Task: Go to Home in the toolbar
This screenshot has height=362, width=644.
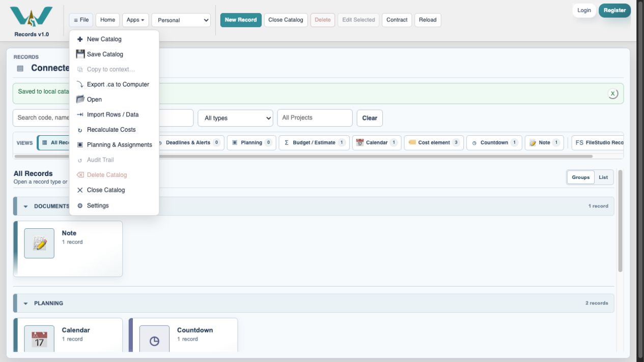Action: point(107,20)
